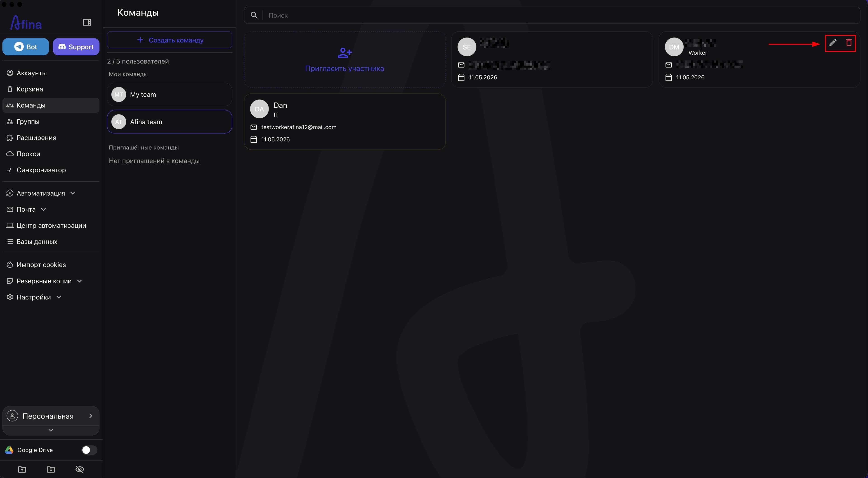Click the Worker role label
This screenshot has width=868, height=478.
tap(698, 53)
